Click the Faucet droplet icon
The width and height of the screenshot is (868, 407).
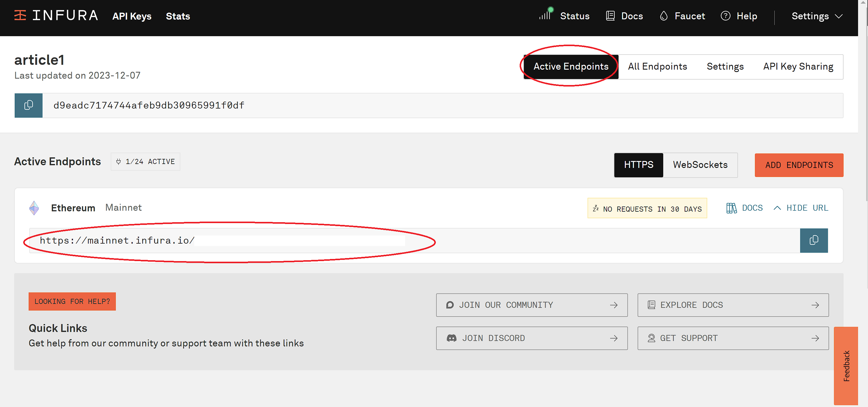click(664, 15)
